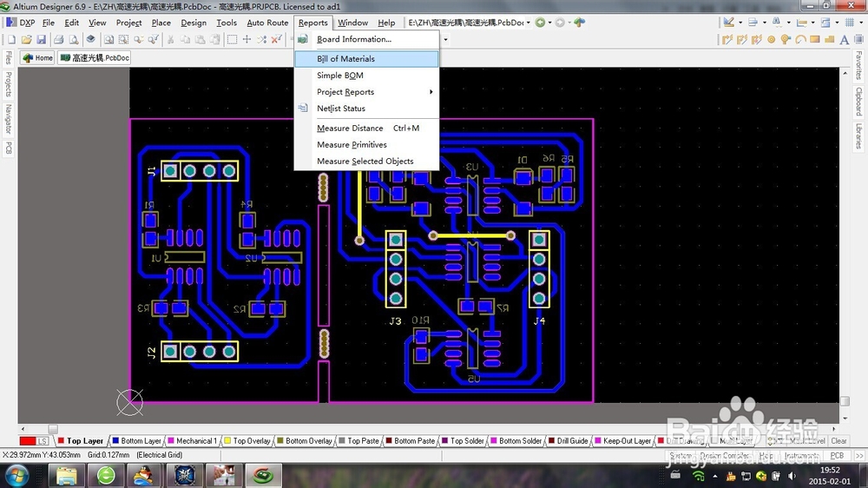Navigate back with green arrow

pyautogui.click(x=540, y=23)
